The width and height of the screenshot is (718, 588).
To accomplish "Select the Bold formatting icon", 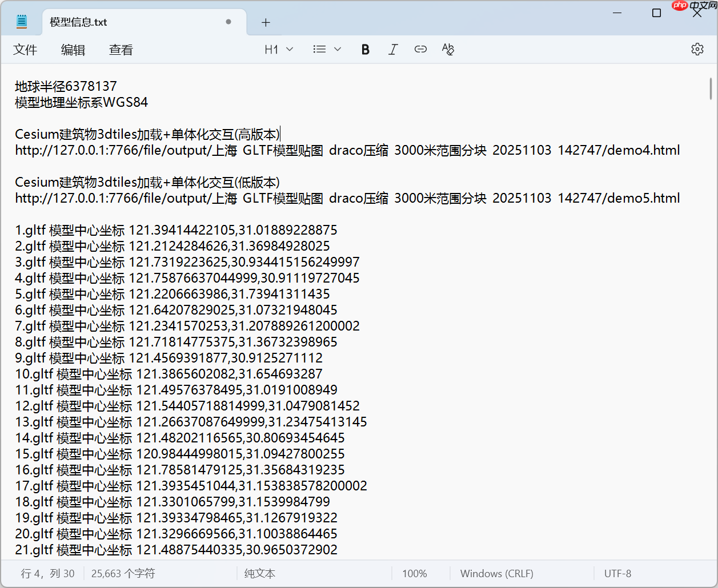I will (365, 49).
